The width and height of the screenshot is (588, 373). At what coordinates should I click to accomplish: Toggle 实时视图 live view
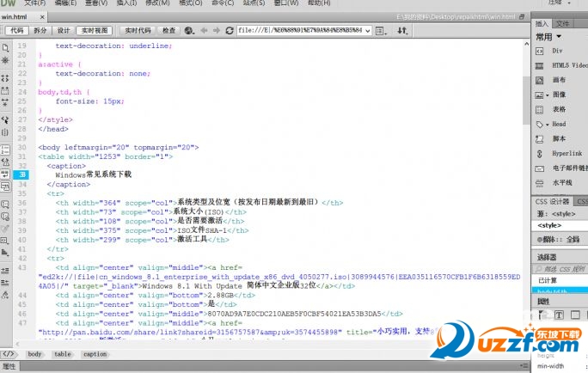pos(95,30)
